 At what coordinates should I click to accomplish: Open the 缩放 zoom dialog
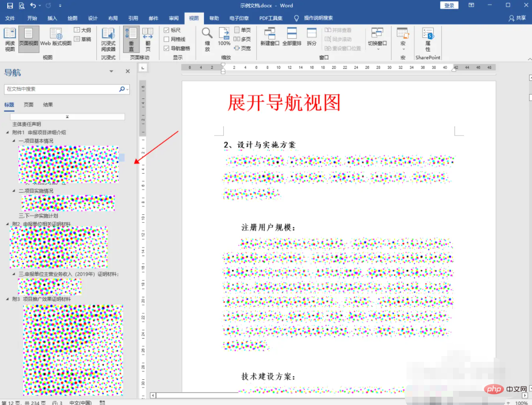[x=207, y=39]
